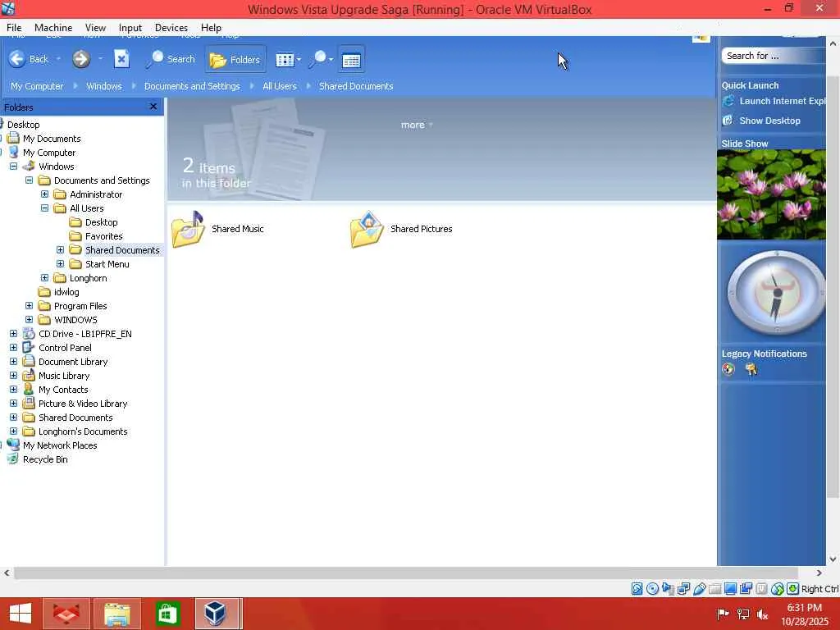Image resolution: width=840 pixels, height=630 pixels.
Task: Click the Forward navigation arrow icon
Action: point(81,59)
